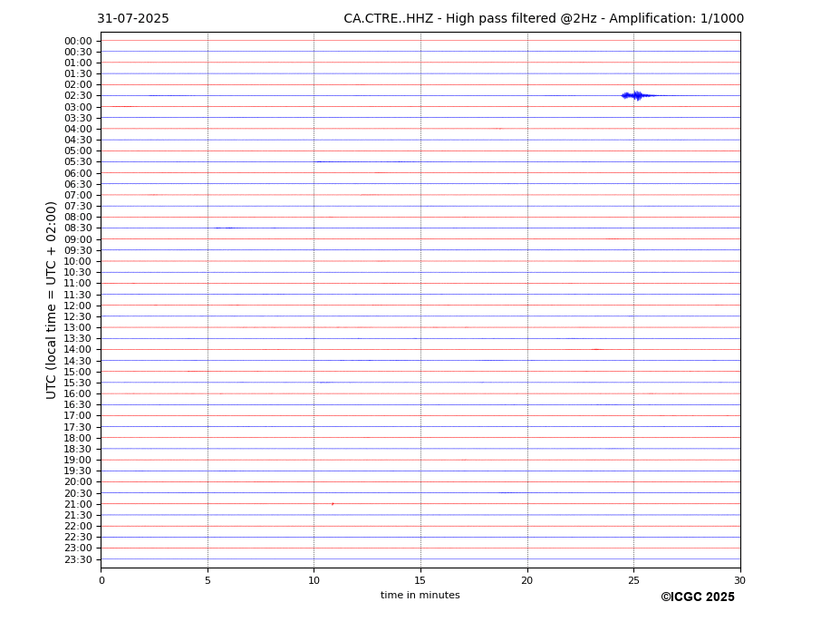The height and width of the screenshot is (631, 840).
Task: Select the 23:30 time label
Action: [x=78, y=559]
